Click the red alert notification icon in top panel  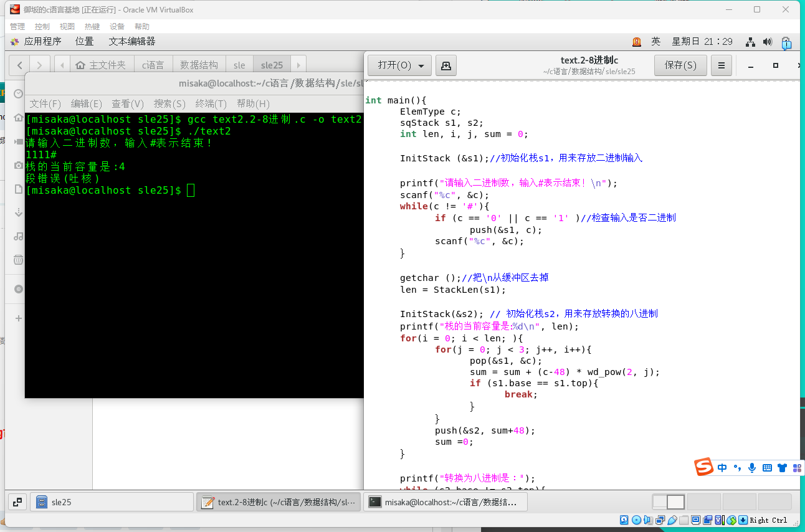(x=637, y=42)
